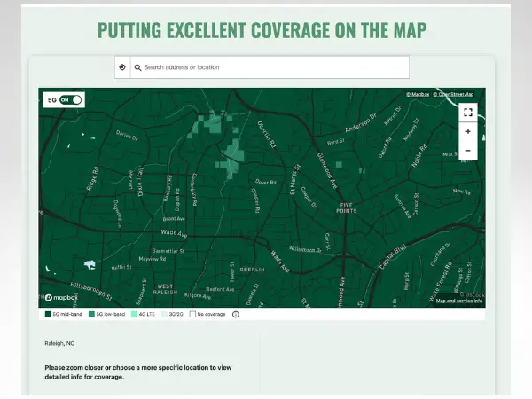The width and height of the screenshot is (532, 399).
Task: Click the legend info icon
Action: (236, 314)
